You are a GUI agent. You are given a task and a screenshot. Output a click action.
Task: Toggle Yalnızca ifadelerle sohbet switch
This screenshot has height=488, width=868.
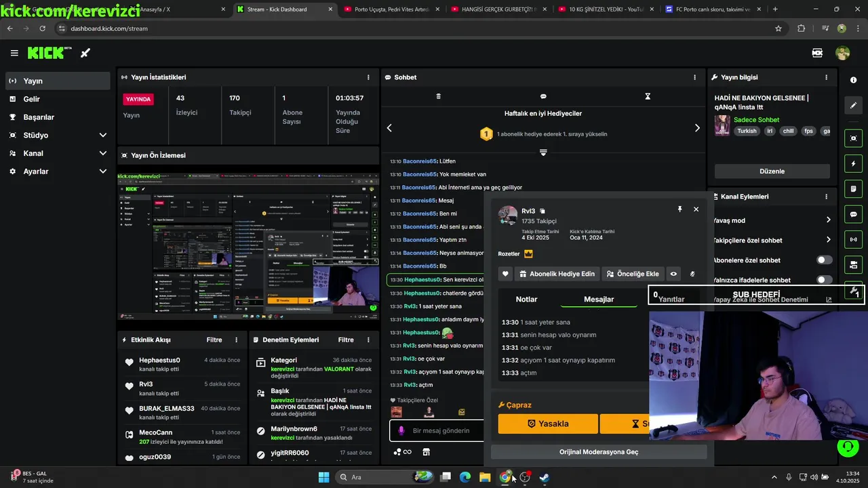coord(824,280)
